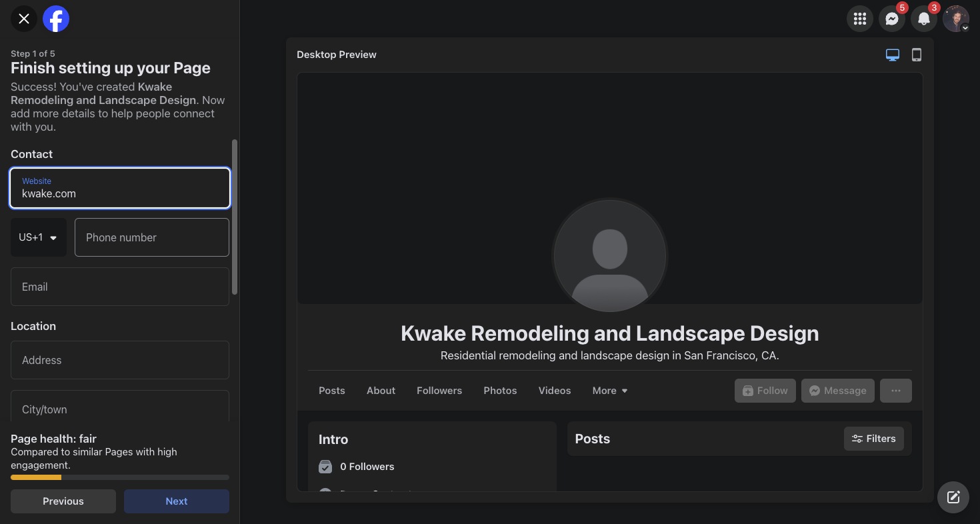
Task: Open the Facebook apps menu grid
Action: click(x=860, y=19)
